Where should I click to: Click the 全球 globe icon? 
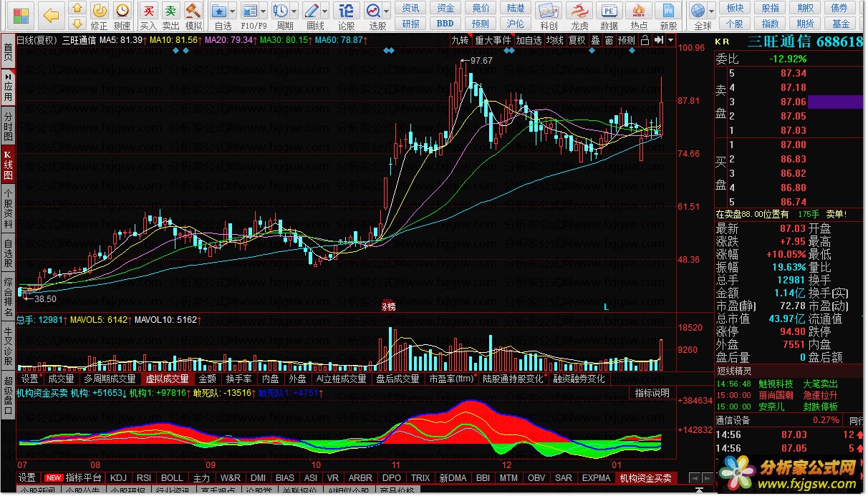[x=698, y=11]
